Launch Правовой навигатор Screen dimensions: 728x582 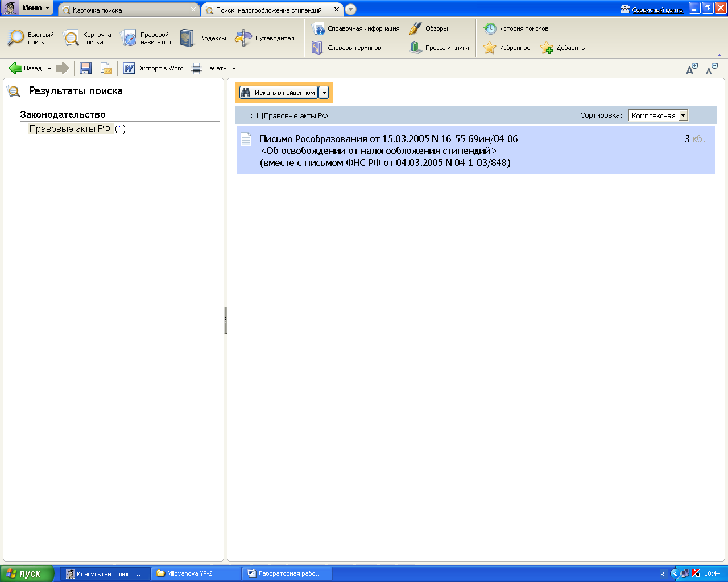click(x=146, y=38)
